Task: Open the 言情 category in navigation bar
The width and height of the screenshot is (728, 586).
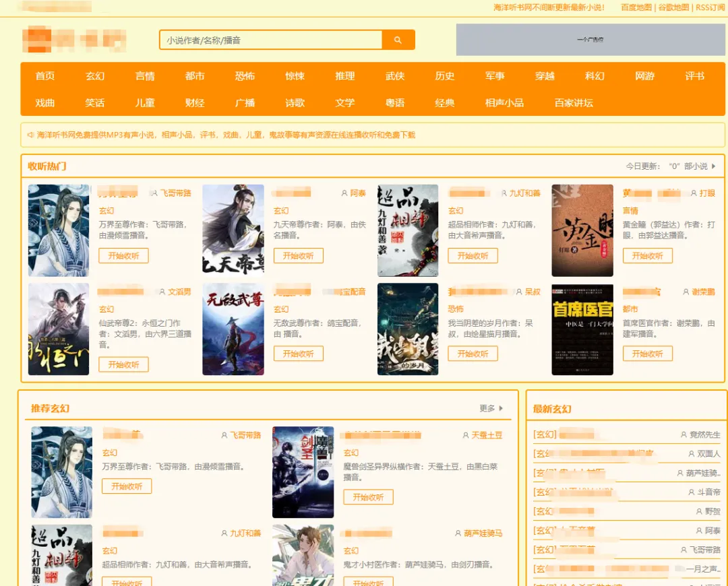Action: point(145,76)
